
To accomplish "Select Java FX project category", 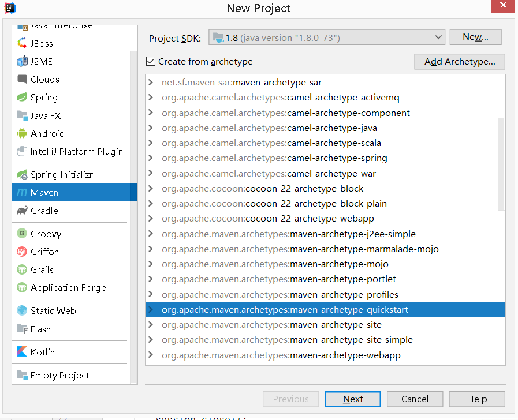I will click(45, 115).
